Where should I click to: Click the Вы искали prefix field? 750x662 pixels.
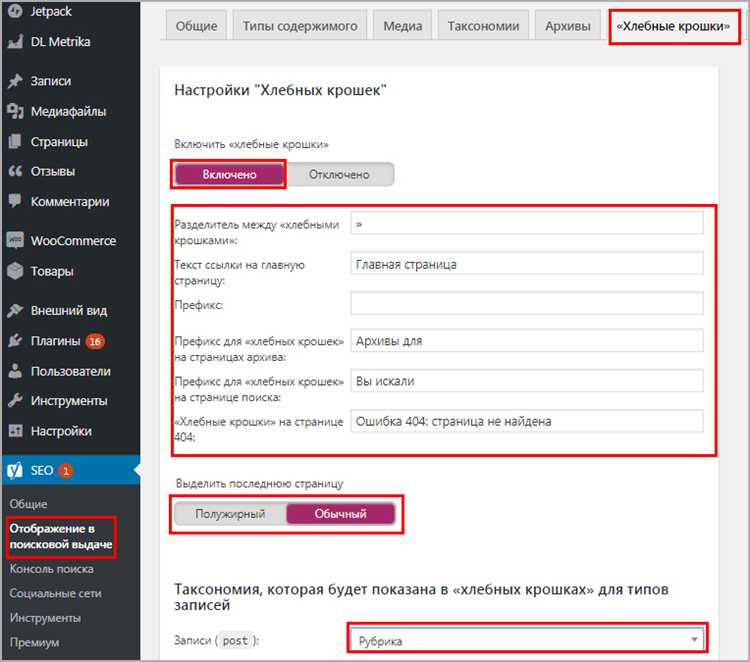coord(527,381)
